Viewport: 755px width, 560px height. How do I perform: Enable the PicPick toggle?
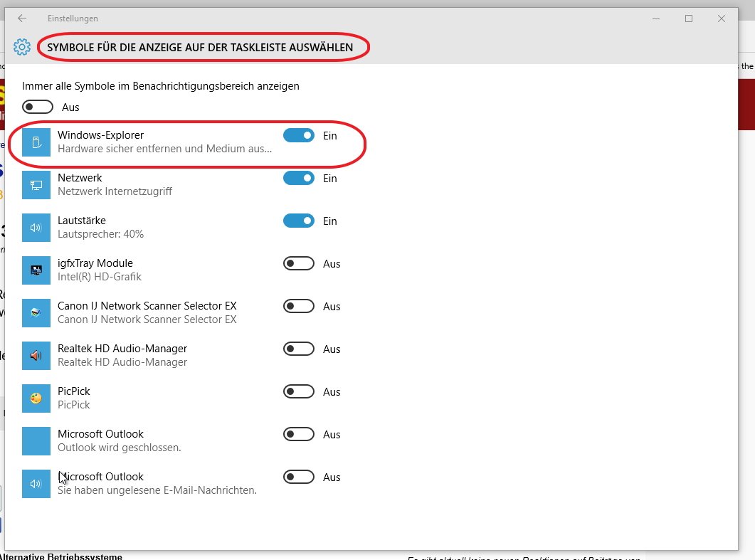299,391
